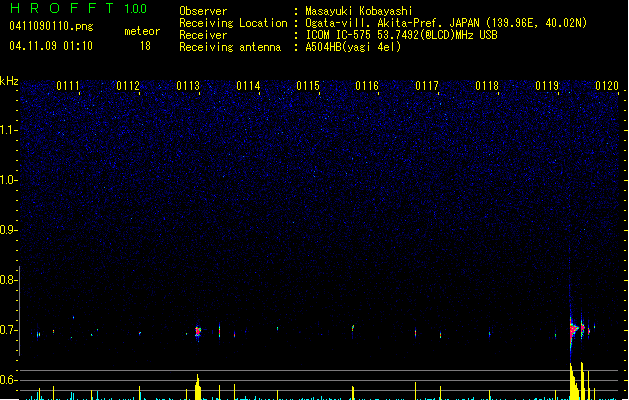This screenshot has width=629, height=400.
Task: Click the 0.7 kHz frequency label
Action: [8, 330]
